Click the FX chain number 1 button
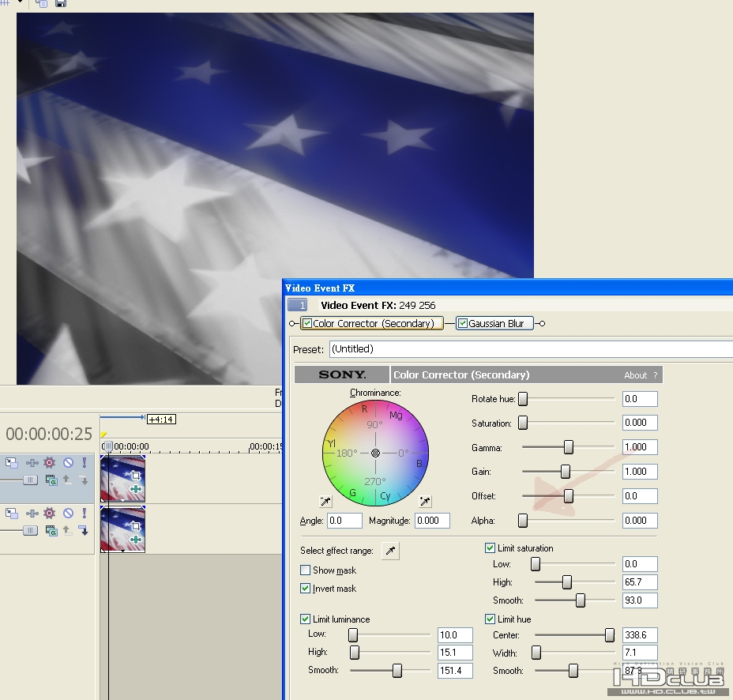 pyautogui.click(x=297, y=305)
